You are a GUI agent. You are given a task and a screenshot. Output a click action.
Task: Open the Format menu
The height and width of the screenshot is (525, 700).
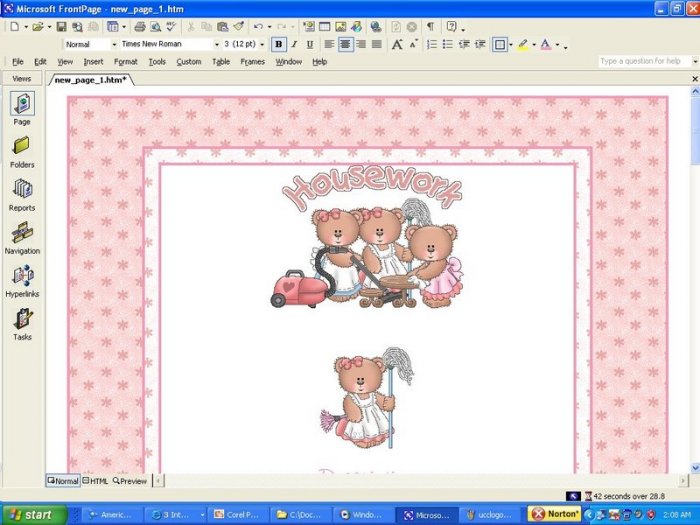pos(125,62)
